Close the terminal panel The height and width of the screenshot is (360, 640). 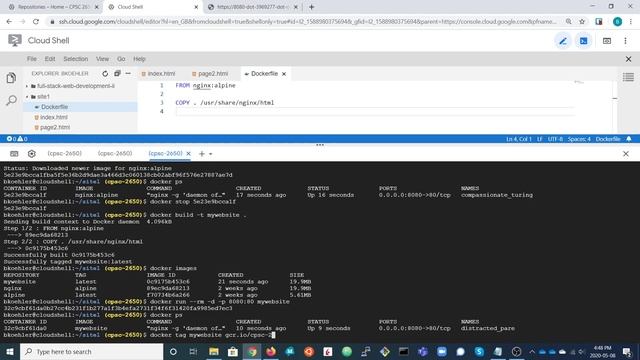point(626,154)
